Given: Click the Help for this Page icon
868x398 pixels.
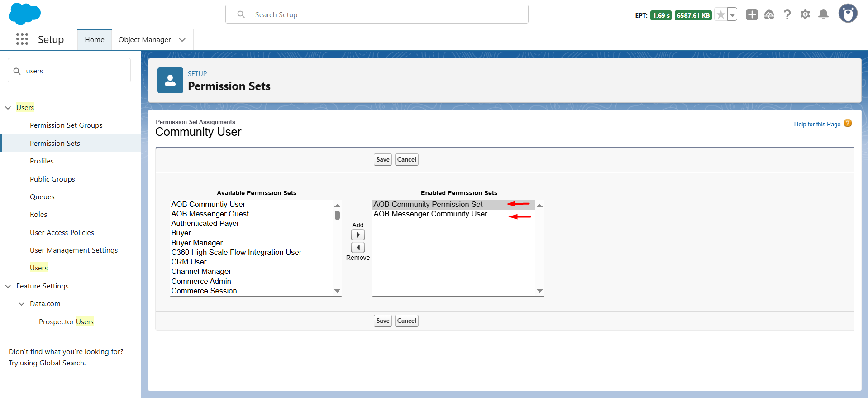Looking at the screenshot, I should (848, 124).
